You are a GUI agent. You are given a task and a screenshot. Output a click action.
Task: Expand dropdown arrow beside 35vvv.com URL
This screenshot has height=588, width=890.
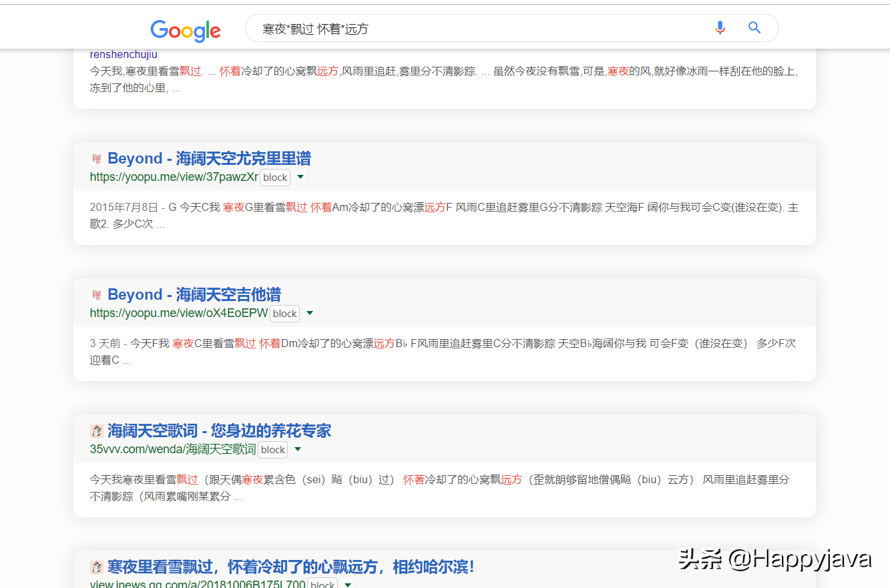(x=298, y=450)
